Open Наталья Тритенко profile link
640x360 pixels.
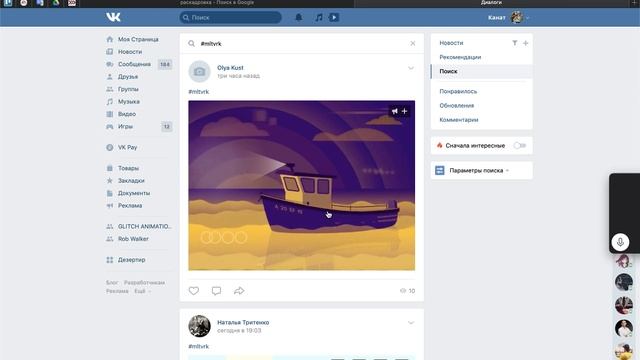[x=243, y=322]
